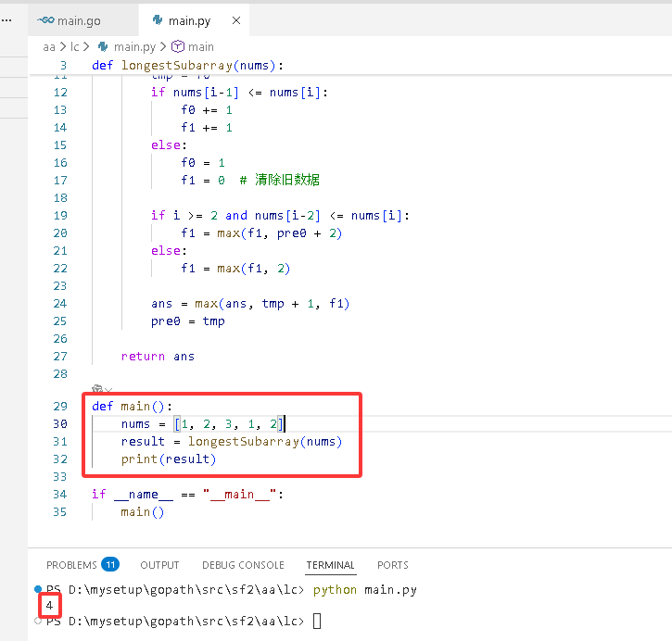The width and height of the screenshot is (672, 641).
Task: Click the 'main()' call on line 35
Action: click(143, 512)
